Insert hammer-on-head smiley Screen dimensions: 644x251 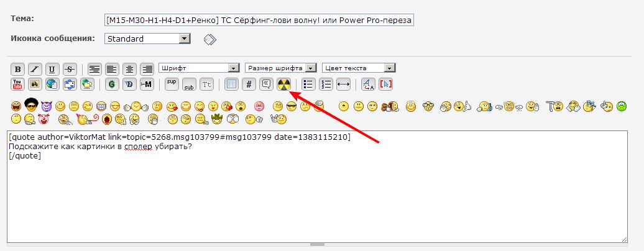click(x=554, y=106)
